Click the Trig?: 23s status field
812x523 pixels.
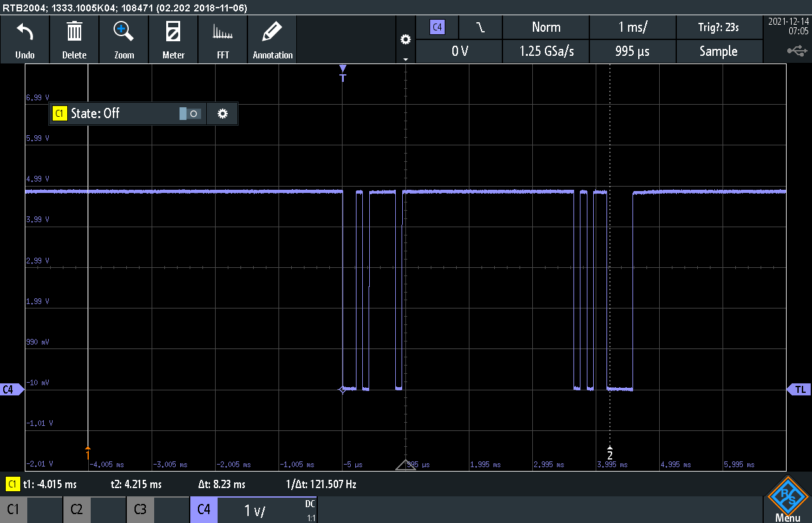pos(718,27)
